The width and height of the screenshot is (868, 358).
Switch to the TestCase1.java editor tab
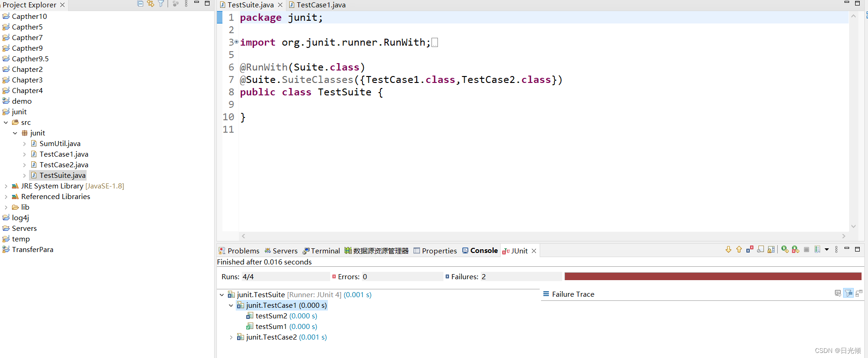coord(317,5)
